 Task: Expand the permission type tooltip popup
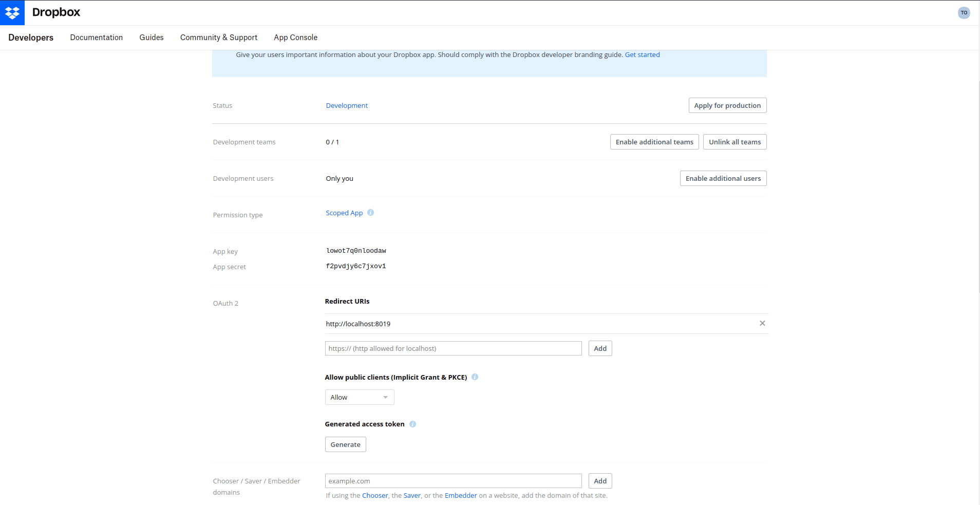tap(371, 212)
